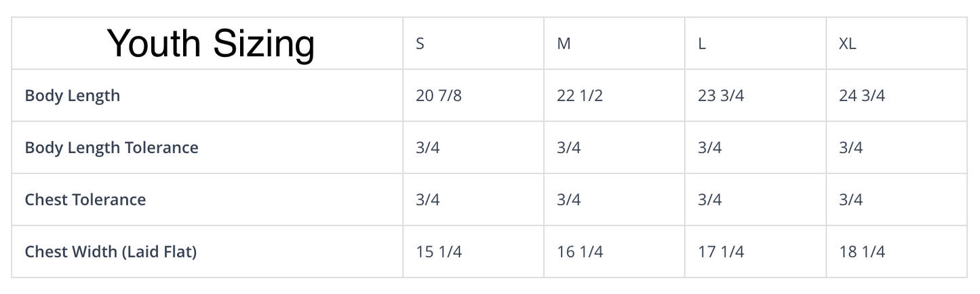Select the Chest Tolerance row label
Screen dimensions: 980x294
[x=85, y=200]
